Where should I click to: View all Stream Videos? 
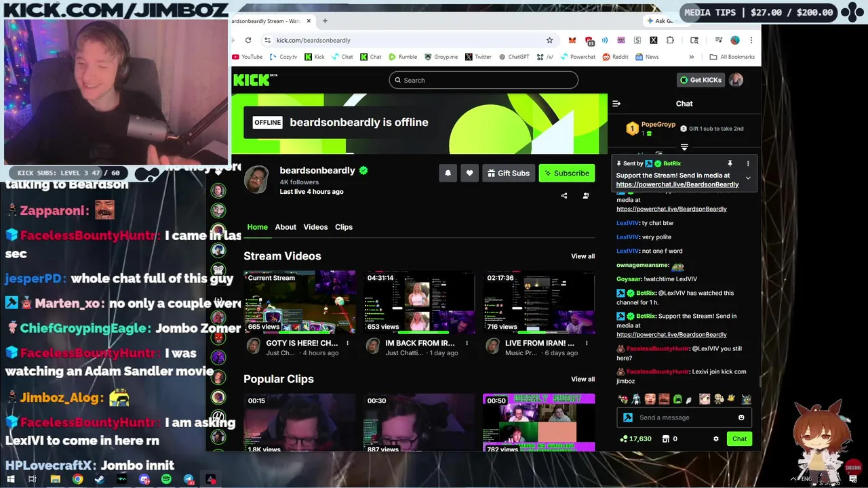[x=583, y=256]
